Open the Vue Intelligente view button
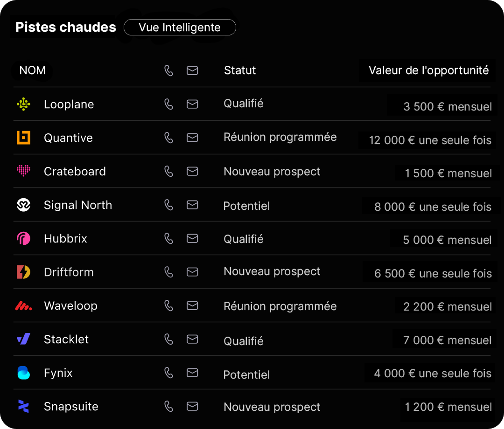This screenshot has height=429, width=504. pos(180,28)
